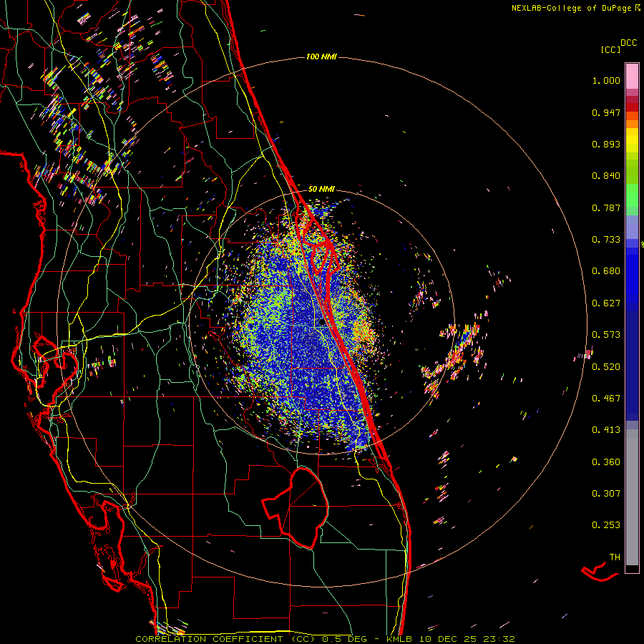Screen dimensions: 644x644
Task: Select the 0.413 scale value
Action: point(606,430)
